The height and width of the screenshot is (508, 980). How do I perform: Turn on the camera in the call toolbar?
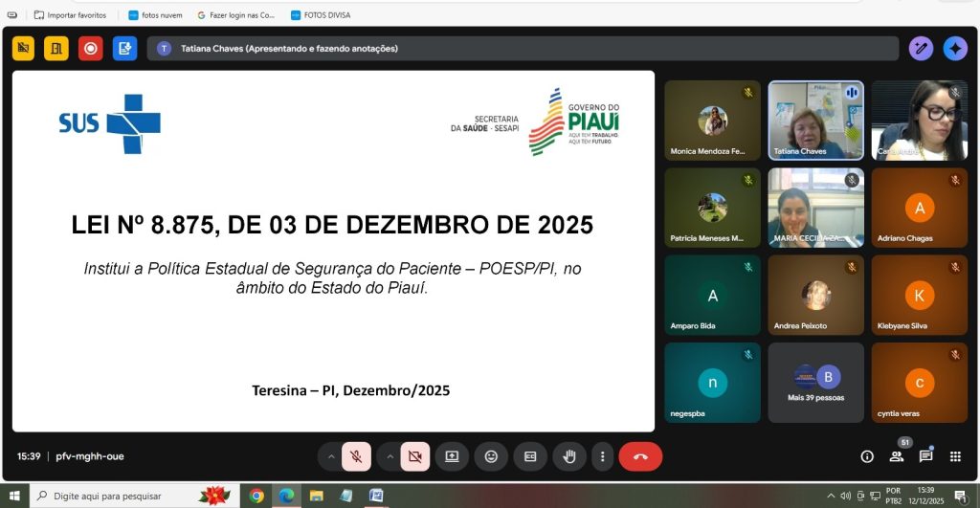pos(414,456)
